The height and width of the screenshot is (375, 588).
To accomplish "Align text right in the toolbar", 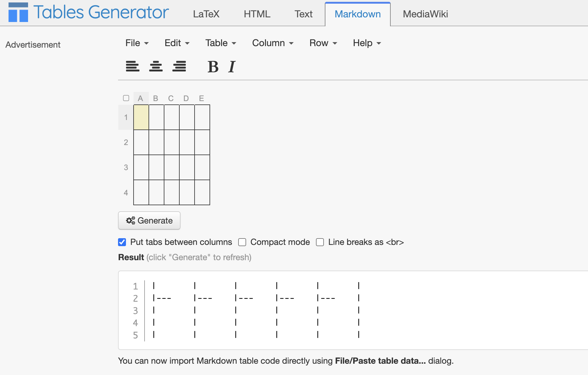I will coord(179,66).
